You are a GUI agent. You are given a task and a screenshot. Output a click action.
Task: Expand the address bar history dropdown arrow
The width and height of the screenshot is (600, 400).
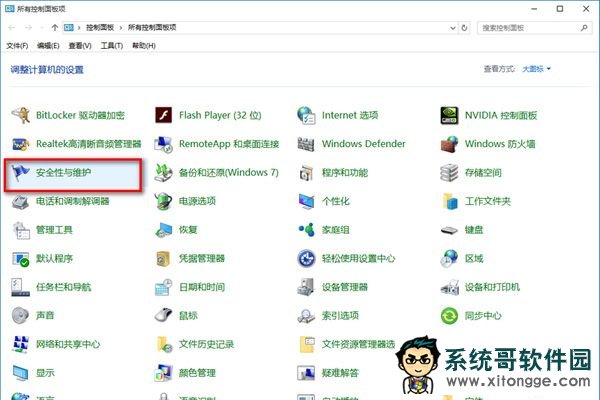point(449,28)
